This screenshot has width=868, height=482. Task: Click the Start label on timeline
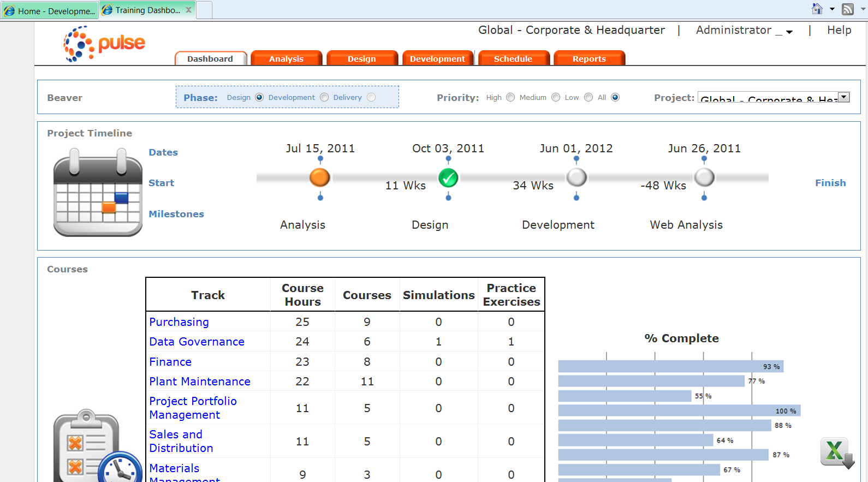coord(162,183)
